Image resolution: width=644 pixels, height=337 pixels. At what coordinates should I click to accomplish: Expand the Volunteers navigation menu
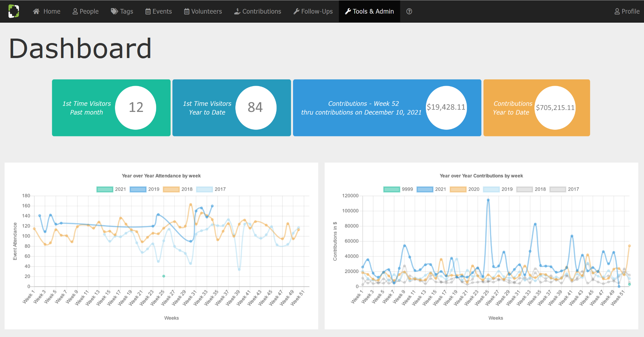(x=203, y=11)
